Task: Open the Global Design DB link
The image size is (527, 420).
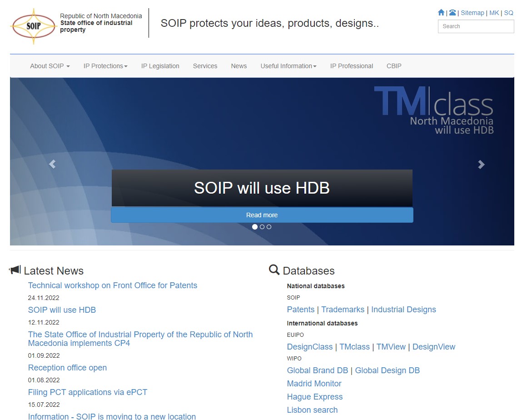Action: point(388,370)
